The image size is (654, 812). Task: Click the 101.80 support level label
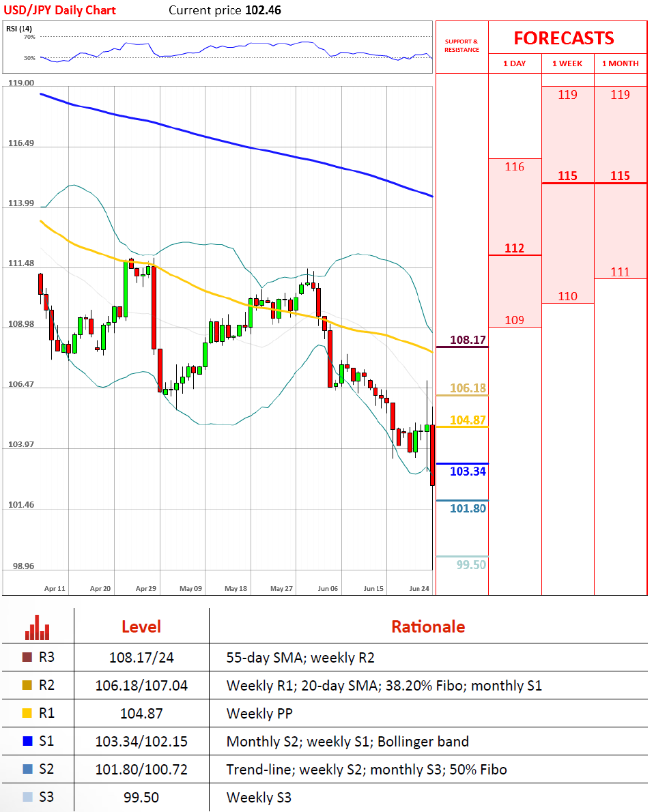coord(468,508)
